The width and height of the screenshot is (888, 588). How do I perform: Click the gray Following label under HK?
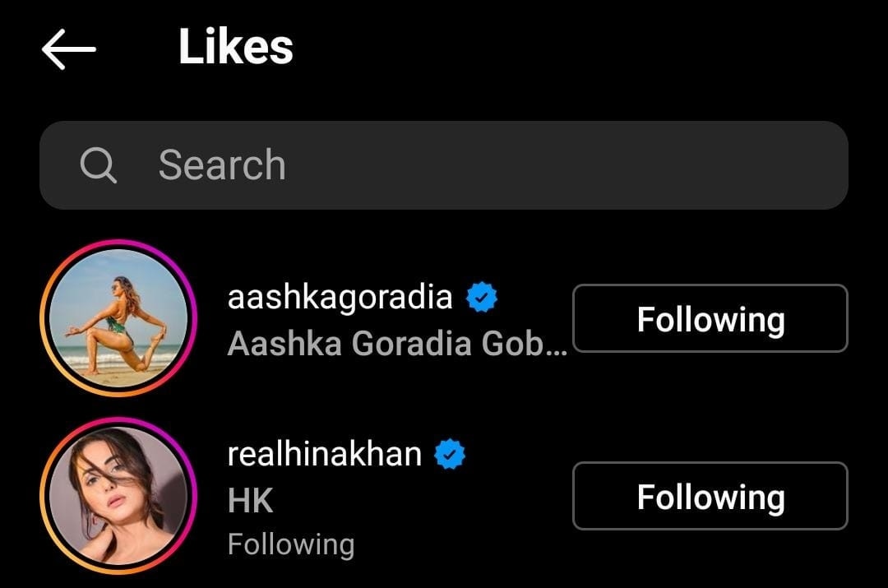(x=291, y=544)
